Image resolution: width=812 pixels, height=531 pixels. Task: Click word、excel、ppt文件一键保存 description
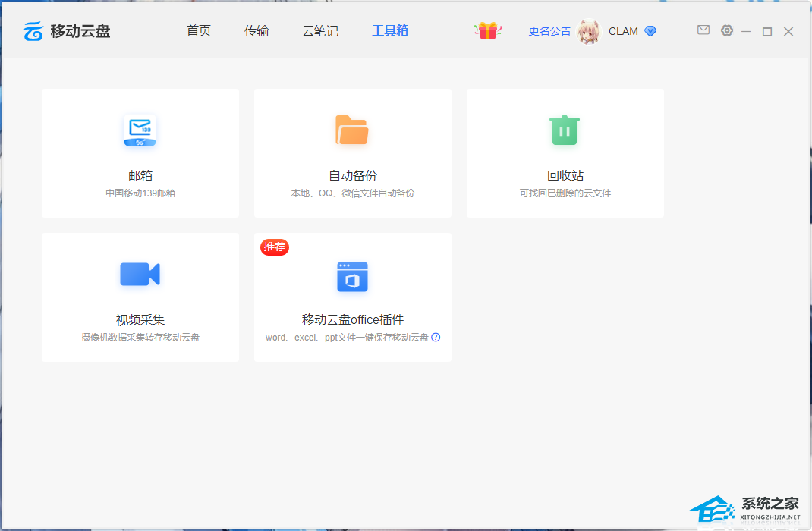pyautogui.click(x=347, y=338)
